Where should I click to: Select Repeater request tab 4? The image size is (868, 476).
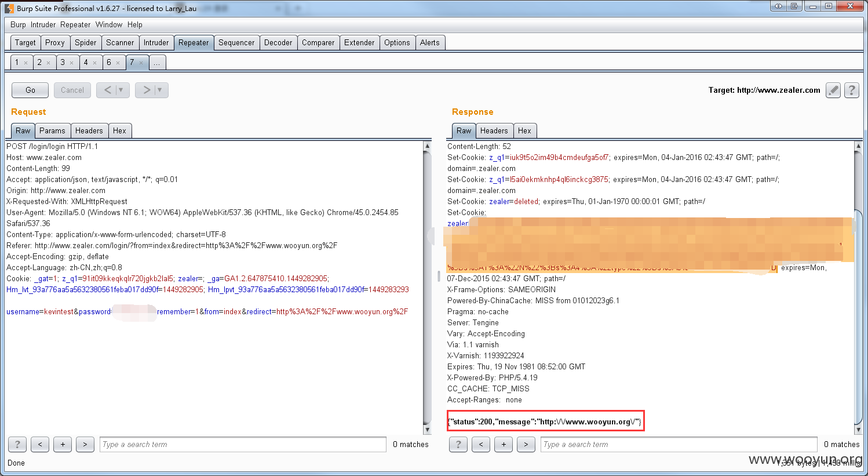(x=86, y=62)
